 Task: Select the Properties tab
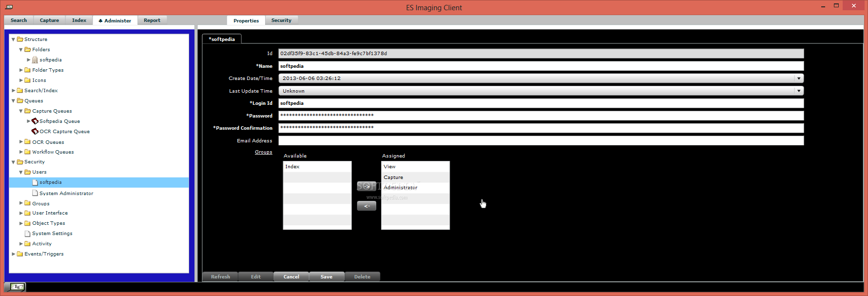tap(246, 20)
